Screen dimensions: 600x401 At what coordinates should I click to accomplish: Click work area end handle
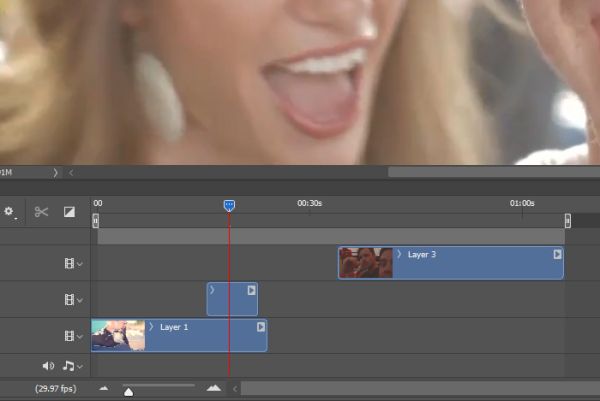pos(568,221)
